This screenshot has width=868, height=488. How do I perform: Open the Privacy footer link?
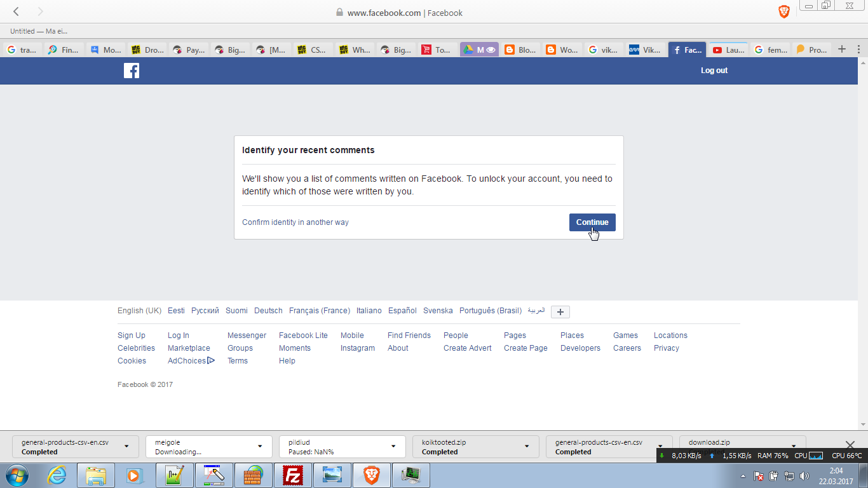[667, 348]
